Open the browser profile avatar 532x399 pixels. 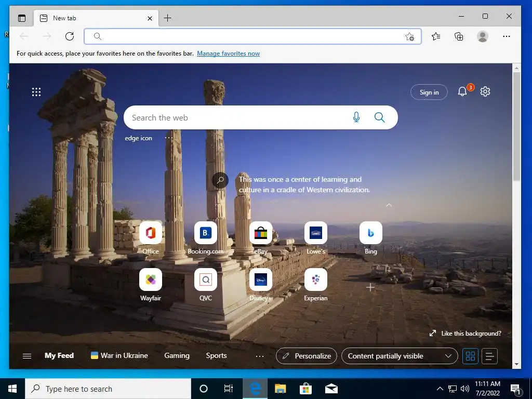(483, 36)
